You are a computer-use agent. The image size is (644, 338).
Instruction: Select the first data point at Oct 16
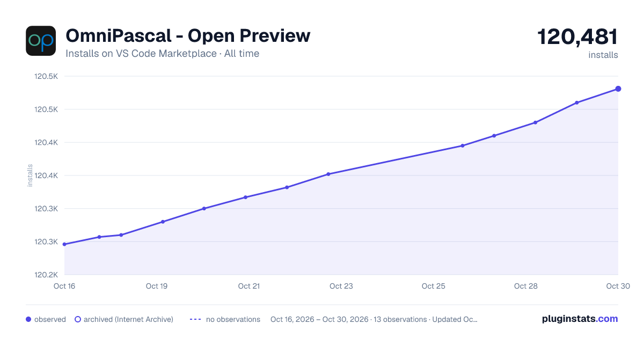point(64,244)
